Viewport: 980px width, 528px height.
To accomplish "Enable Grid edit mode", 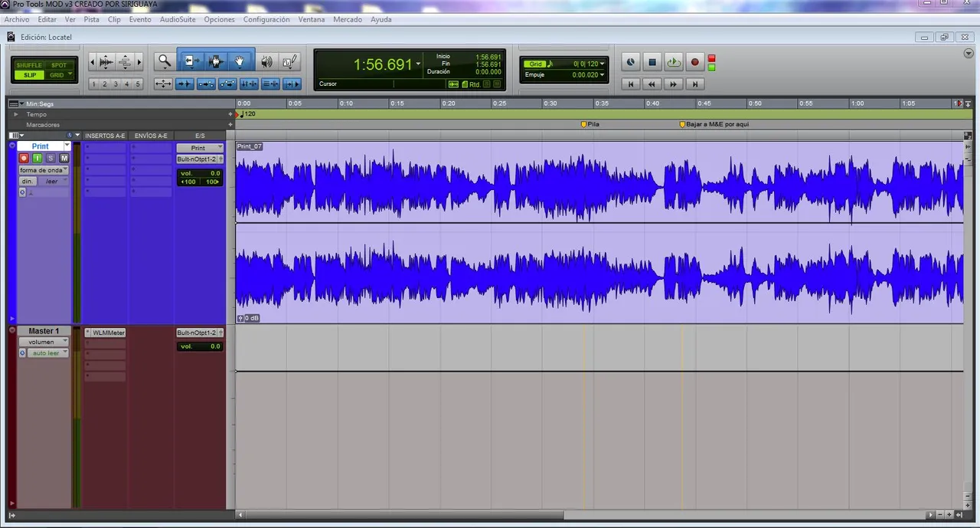I will [59, 75].
